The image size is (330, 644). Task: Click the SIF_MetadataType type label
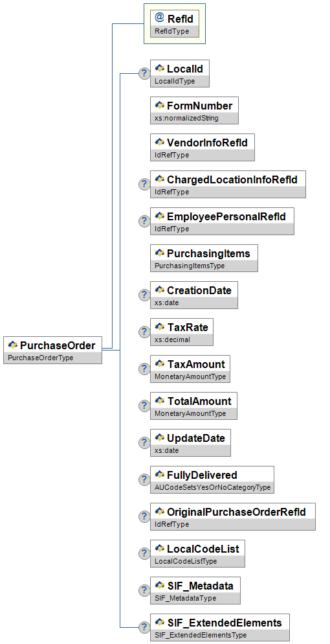point(185,598)
